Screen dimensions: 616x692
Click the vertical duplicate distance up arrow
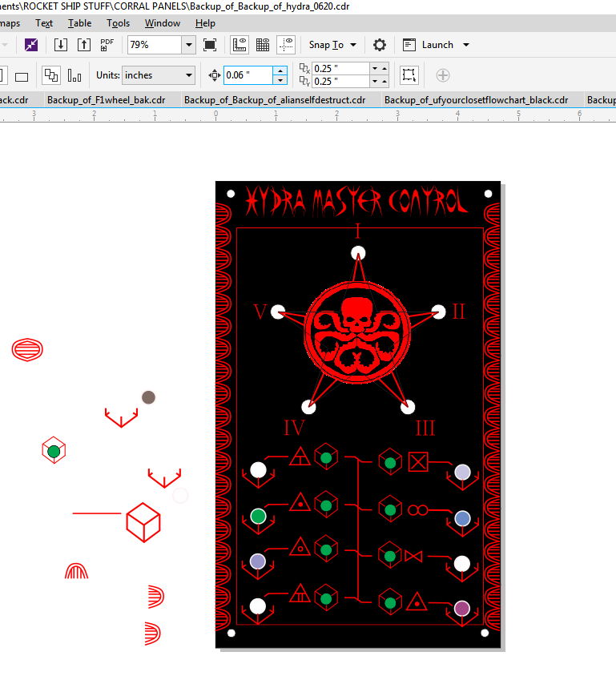(384, 81)
